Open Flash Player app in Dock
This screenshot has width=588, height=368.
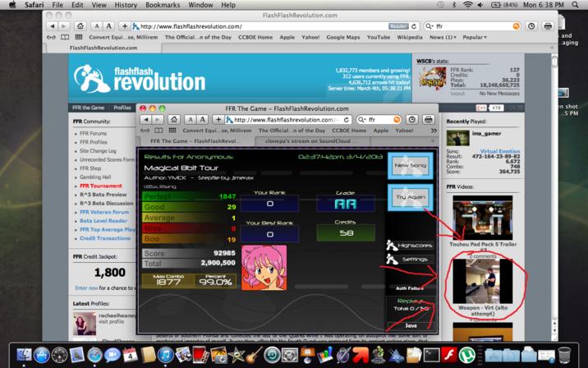tap(449, 355)
